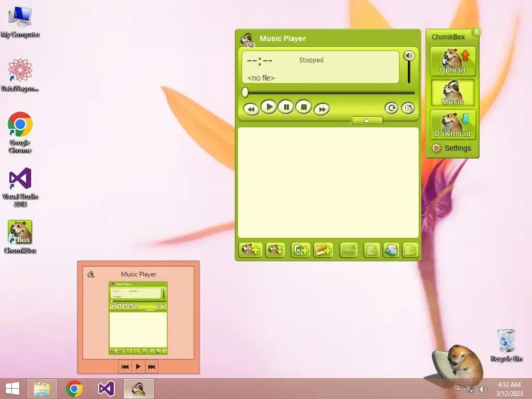Select the Visual Studio 2013 desktop shortcut
Image resolution: width=532 pixels, height=399 pixels.
click(x=20, y=187)
